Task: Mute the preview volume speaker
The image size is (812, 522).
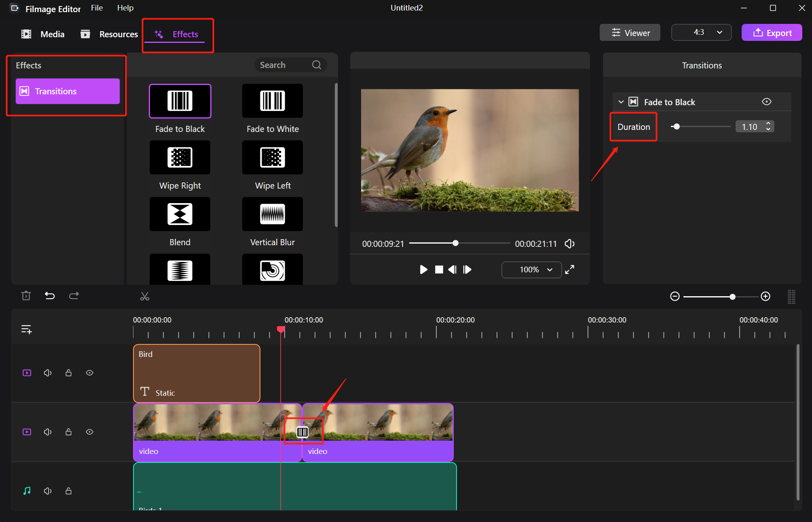Action: 569,244
